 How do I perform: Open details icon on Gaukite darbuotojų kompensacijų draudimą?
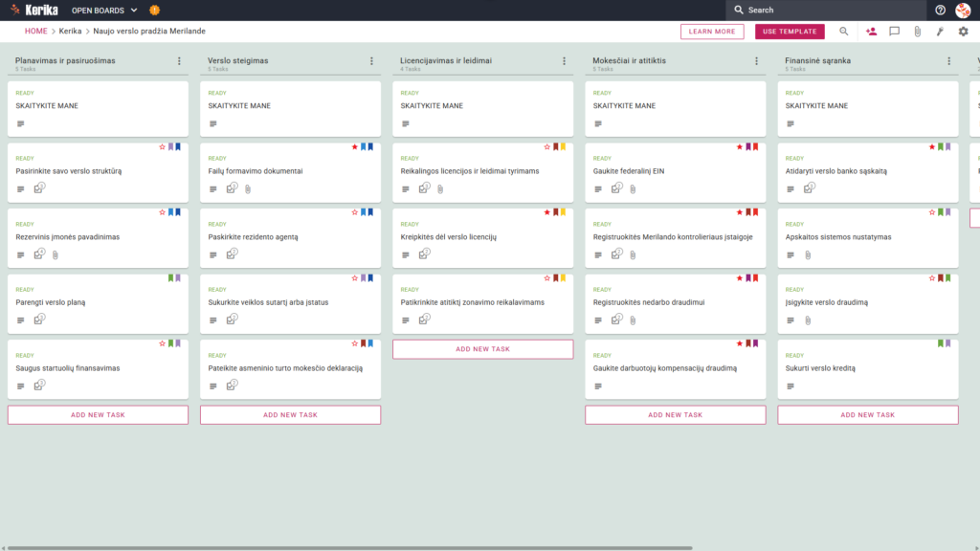(x=598, y=386)
